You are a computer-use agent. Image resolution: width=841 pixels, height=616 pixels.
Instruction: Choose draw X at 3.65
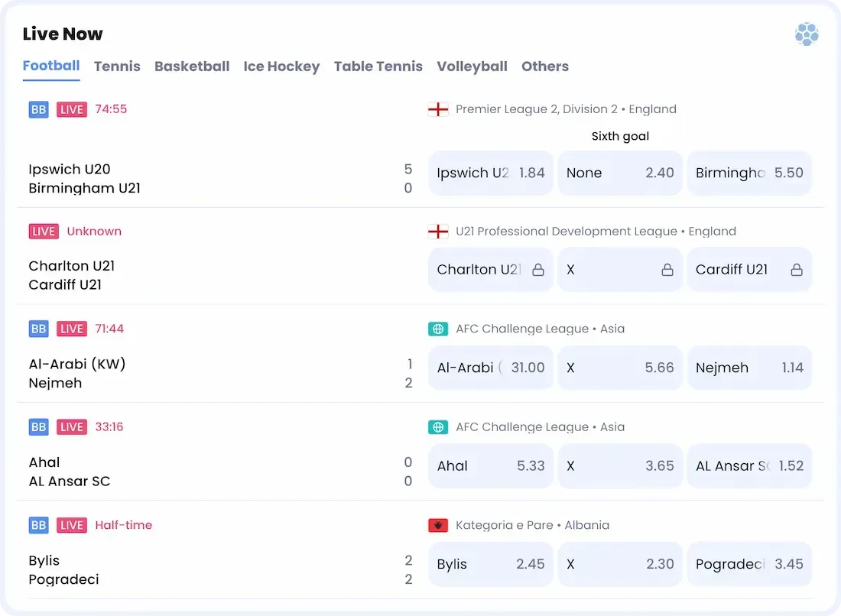(x=620, y=466)
